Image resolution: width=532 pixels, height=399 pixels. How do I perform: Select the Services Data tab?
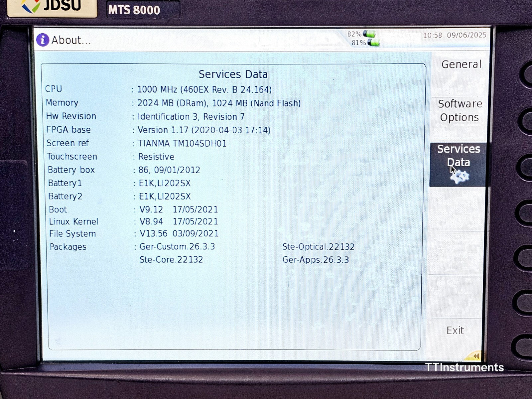pyautogui.click(x=458, y=165)
